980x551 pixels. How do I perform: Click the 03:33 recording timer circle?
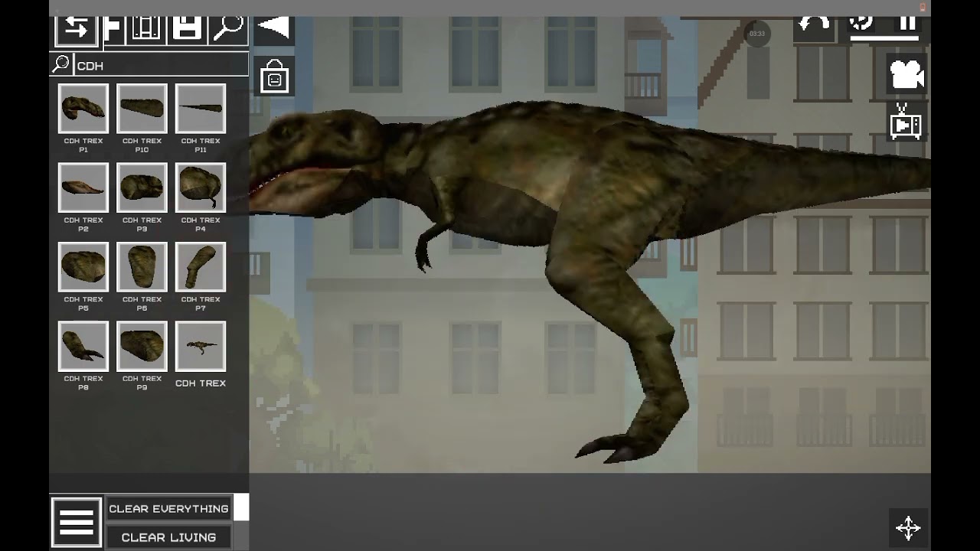(757, 34)
